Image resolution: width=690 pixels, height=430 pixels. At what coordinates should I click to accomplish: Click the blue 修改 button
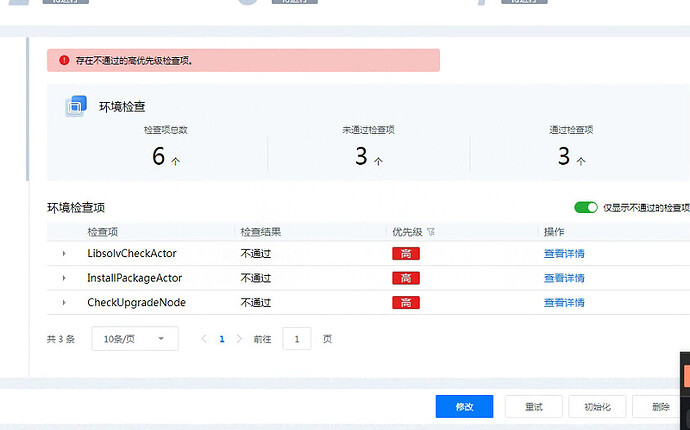(x=464, y=407)
